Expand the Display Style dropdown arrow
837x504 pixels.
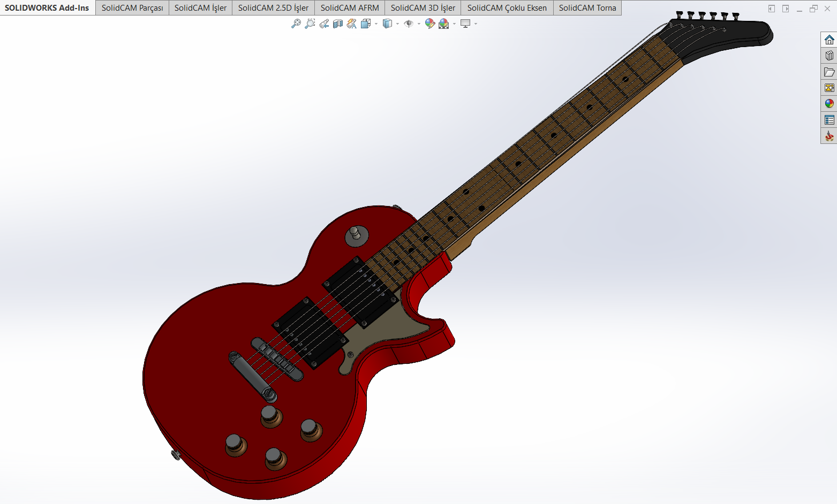pos(397,24)
